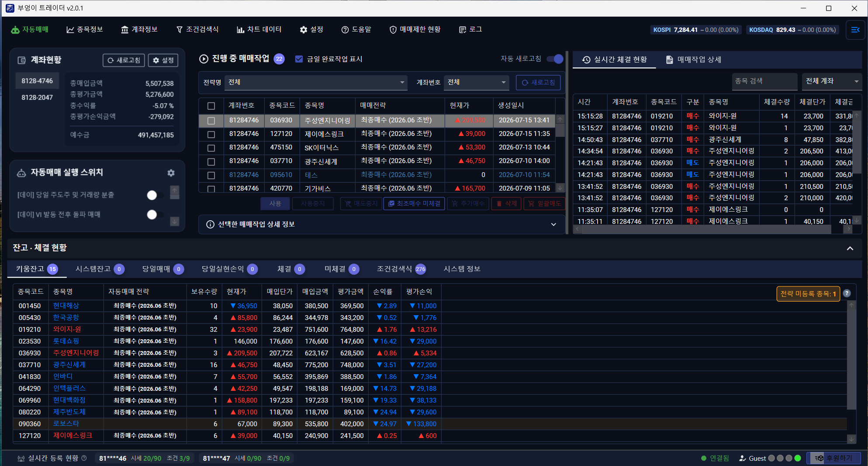Viewport: 868px width, 466px height.
Task: Open the 전체 계좌 dropdown in 체결 현황
Action: pos(832,81)
